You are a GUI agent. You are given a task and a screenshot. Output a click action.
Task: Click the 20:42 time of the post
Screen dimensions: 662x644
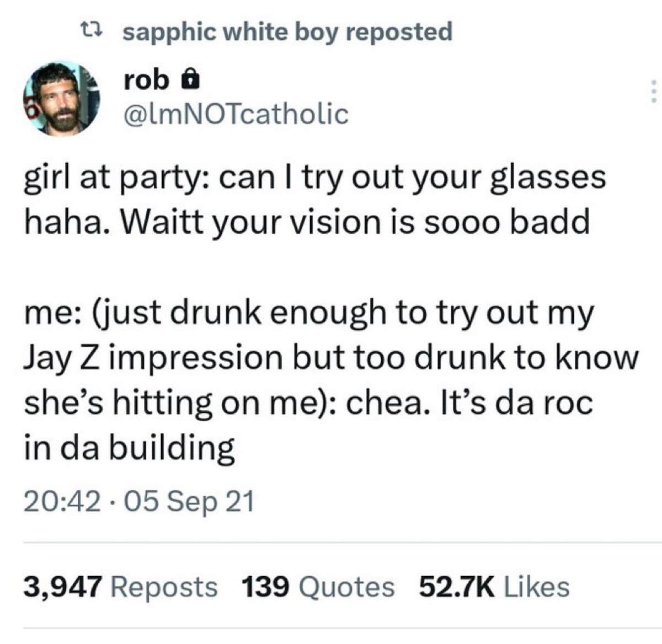click(x=62, y=502)
